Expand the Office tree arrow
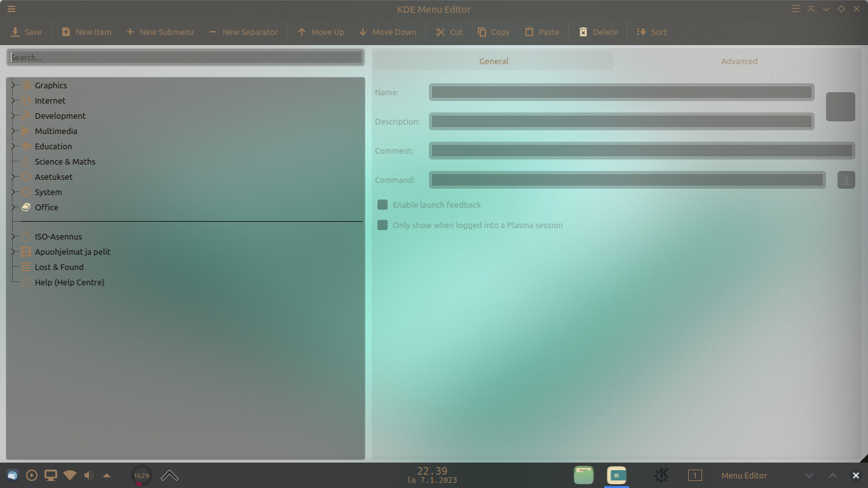 (14, 207)
